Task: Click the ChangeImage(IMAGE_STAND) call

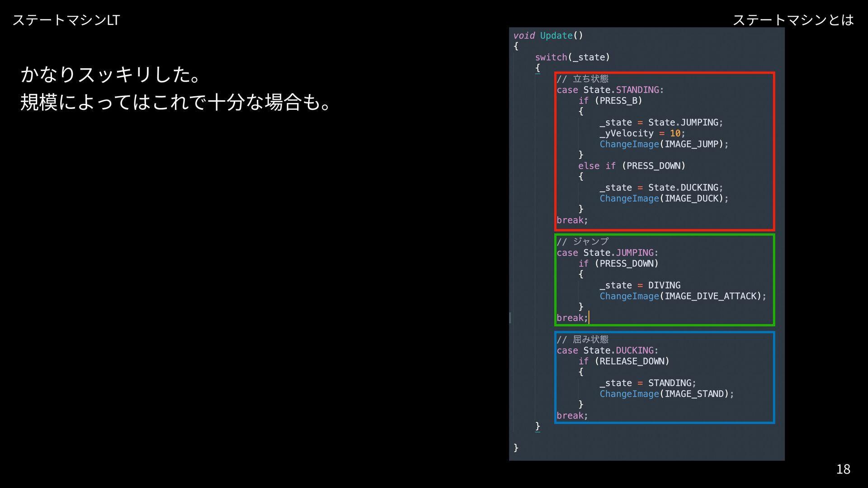Action: [666, 394]
